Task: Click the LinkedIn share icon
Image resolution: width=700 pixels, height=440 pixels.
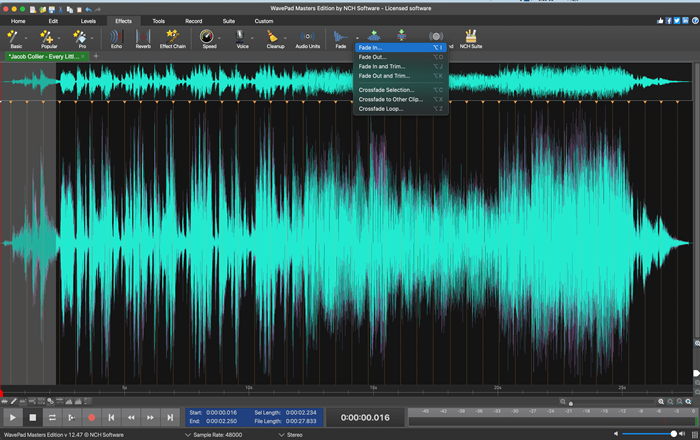Action: coord(685,21)
